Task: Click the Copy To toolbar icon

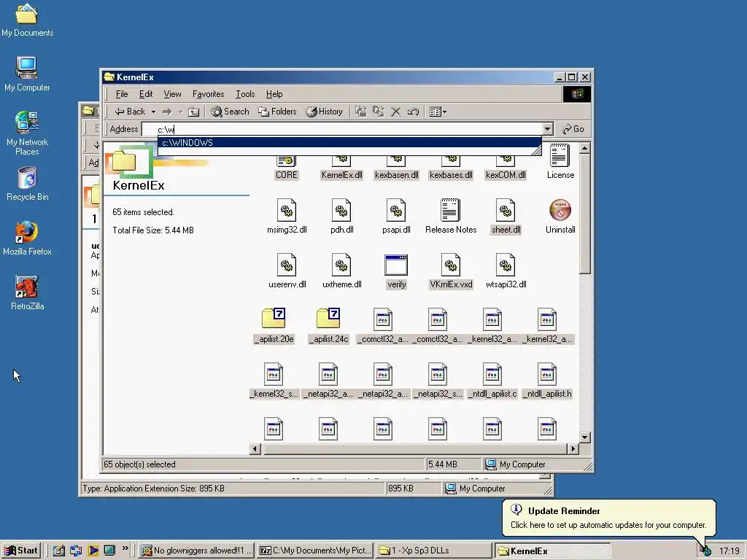Action: [x=379, y=112]
